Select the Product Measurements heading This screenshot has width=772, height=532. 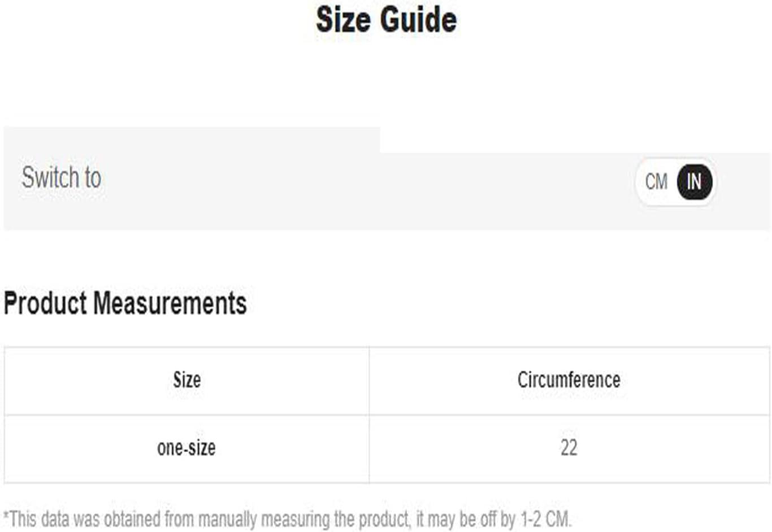(125, 303)
